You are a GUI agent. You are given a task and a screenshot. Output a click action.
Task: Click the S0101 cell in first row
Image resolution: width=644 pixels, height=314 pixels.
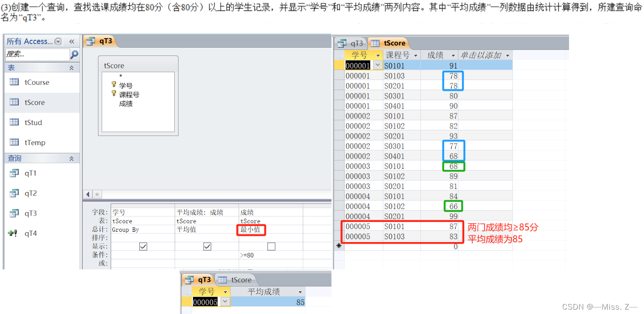coord(401,66)
